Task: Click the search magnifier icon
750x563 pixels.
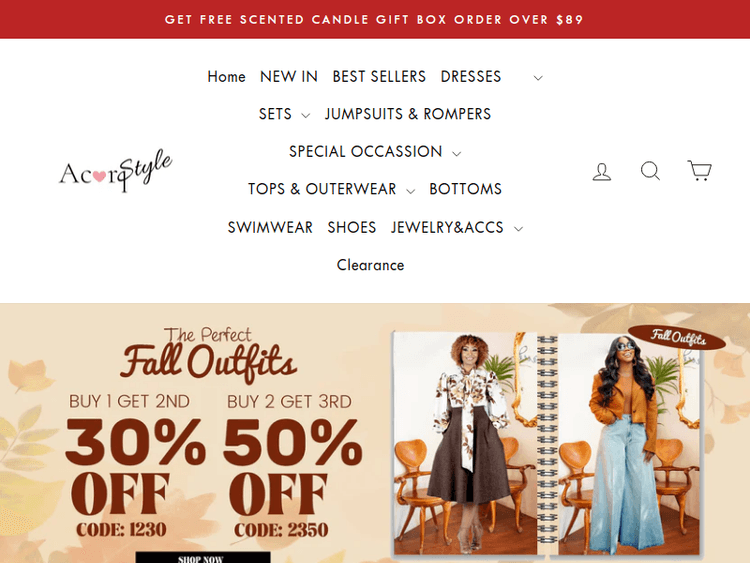Action: [x=651, y=171]
